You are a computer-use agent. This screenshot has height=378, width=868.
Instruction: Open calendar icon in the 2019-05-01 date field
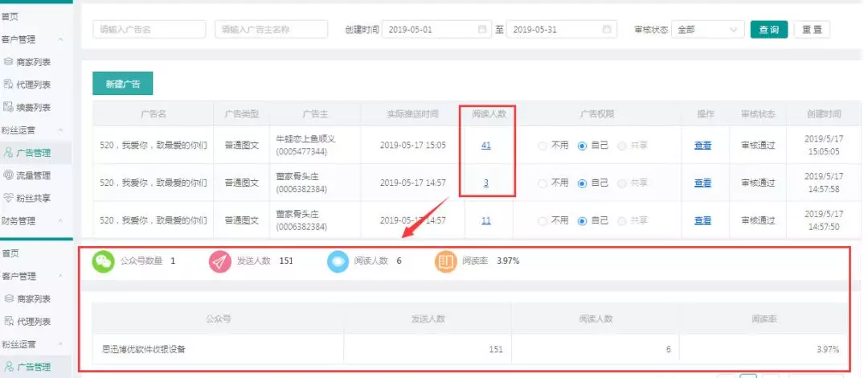pos(482,30)
